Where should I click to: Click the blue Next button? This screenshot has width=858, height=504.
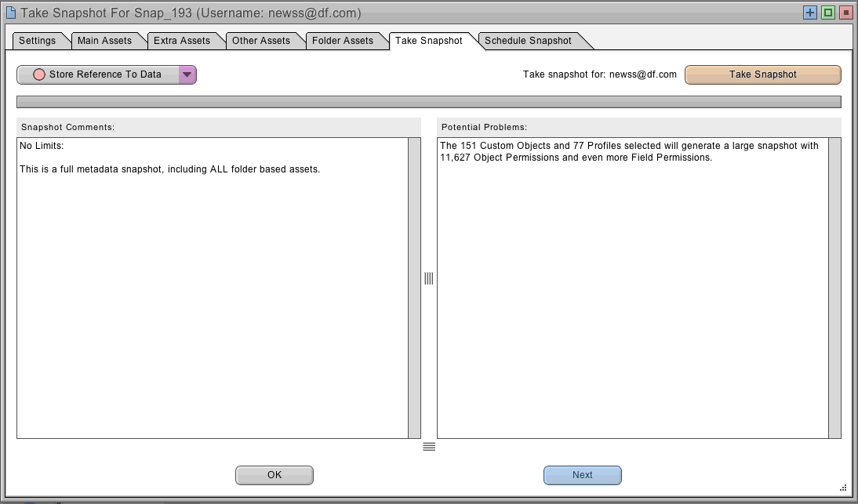[x=582, y=475]
